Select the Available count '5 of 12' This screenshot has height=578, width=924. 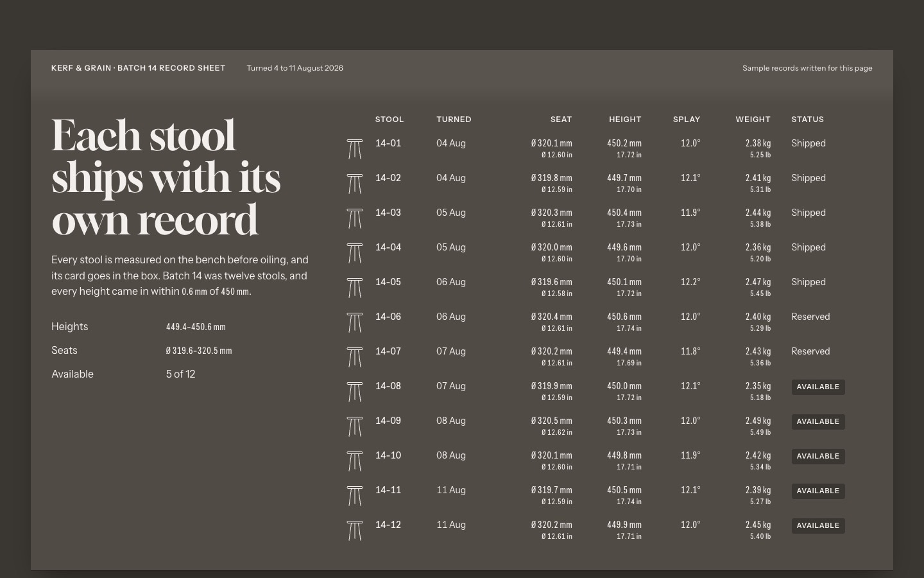click(180, 374)
